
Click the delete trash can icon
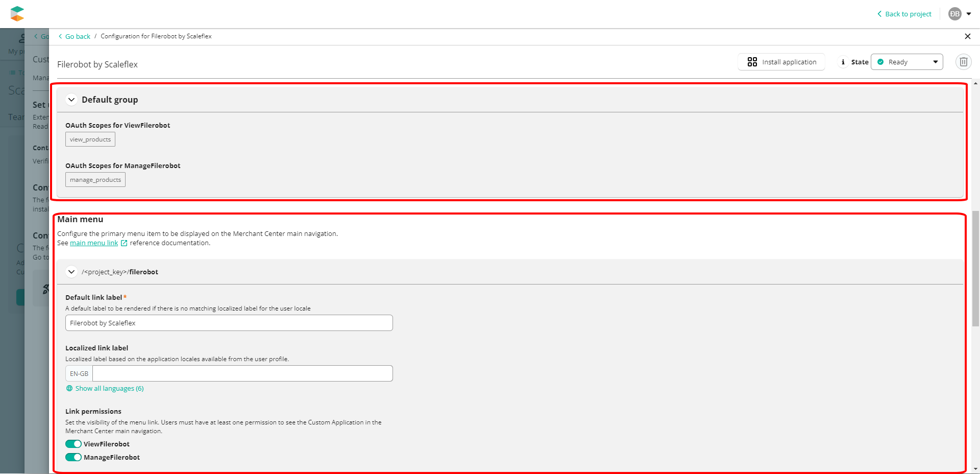coord(964,62)
